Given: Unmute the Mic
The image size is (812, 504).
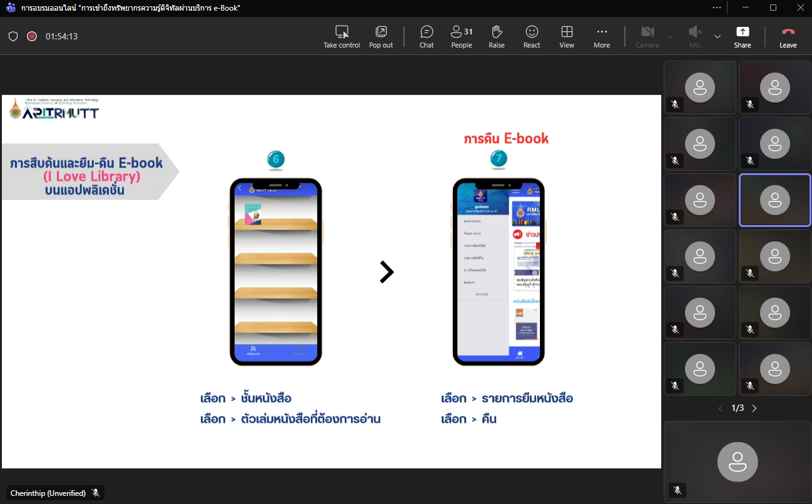Looking at the screenshot, I should [695, 36].
